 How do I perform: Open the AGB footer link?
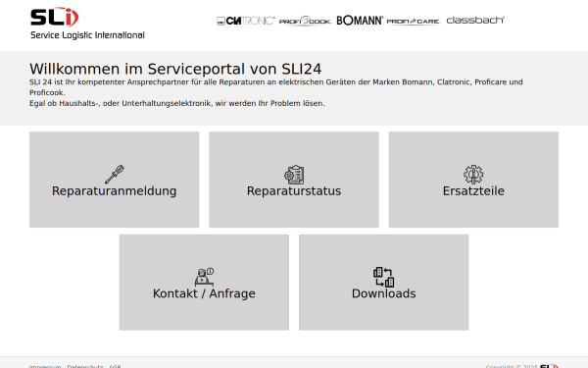[x=115, y=366]
